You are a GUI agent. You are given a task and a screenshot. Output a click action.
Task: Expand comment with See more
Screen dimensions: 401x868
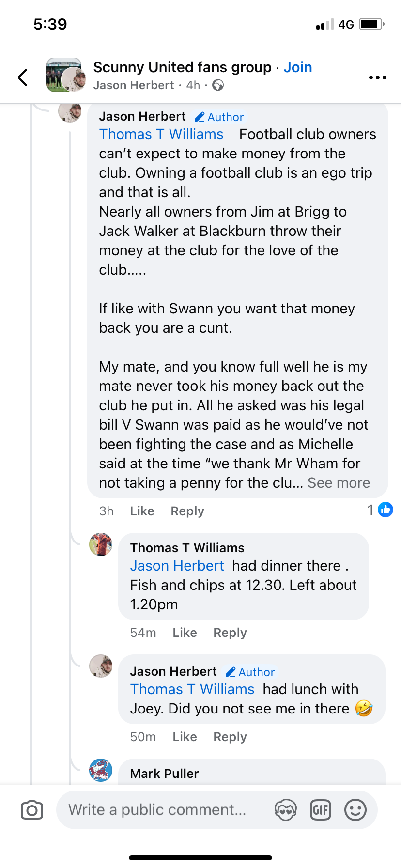339,483
